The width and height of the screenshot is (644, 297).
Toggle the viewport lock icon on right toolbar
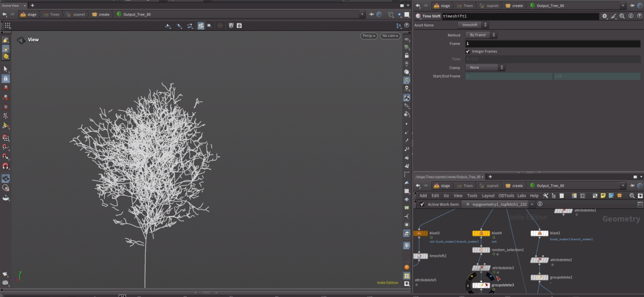pyautogui.click(x=407, y=56)
